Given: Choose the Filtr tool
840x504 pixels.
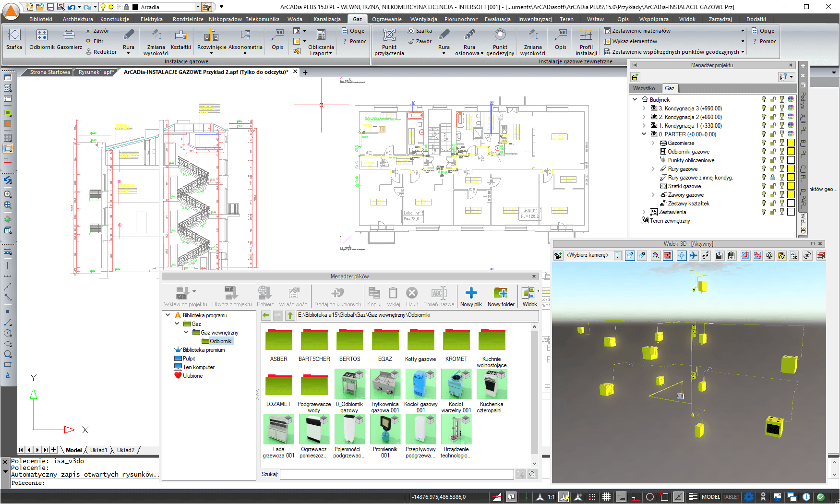Looking at the screenshot, I should [x=95, y=41].
